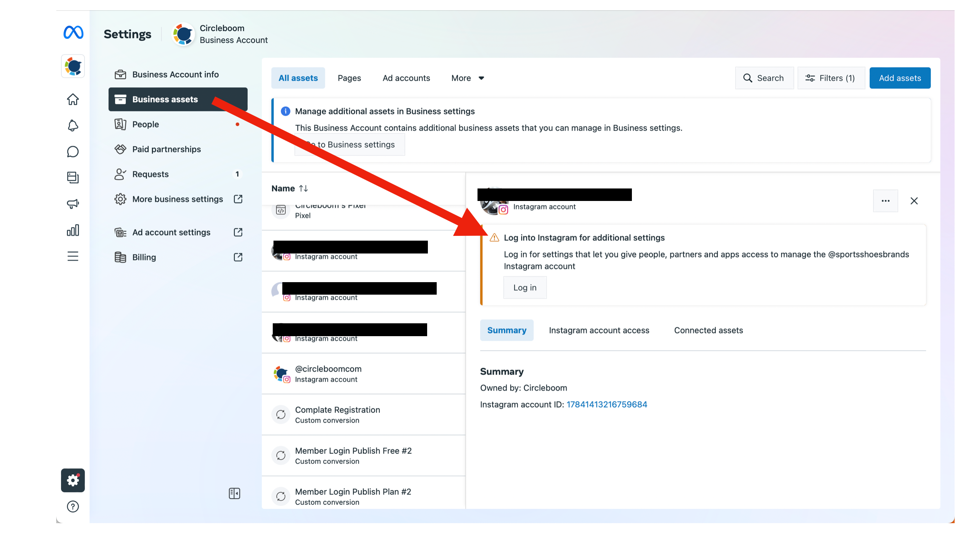
Task: Click Member Login Publish Plan #2 icon
Action: [281, 497]
